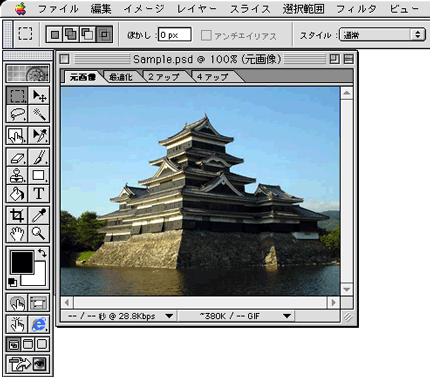Click the ぼかし feather input field
Image resolution: width=430 pixels, height=377 pixels.
(x=174, y=35)
